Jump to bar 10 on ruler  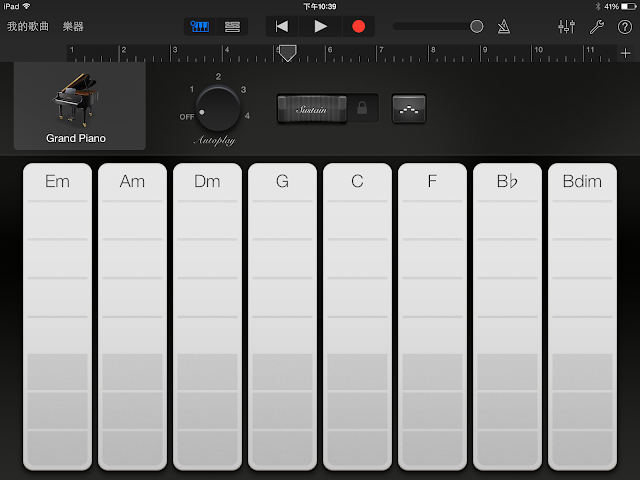(538, 50)
